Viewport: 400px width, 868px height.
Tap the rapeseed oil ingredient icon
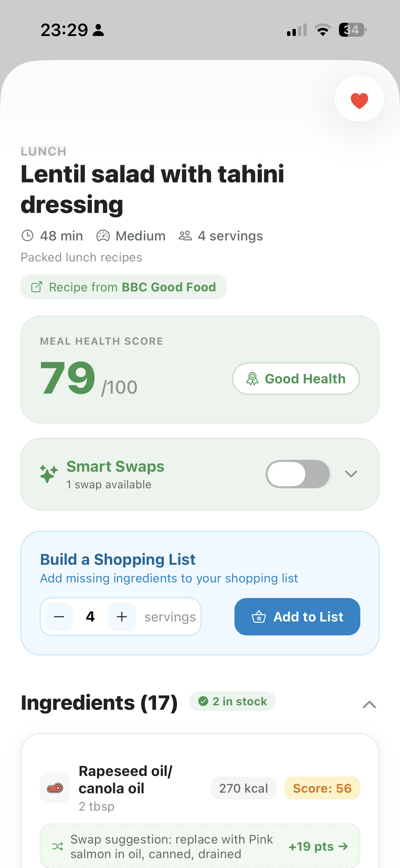pos(55,788)
